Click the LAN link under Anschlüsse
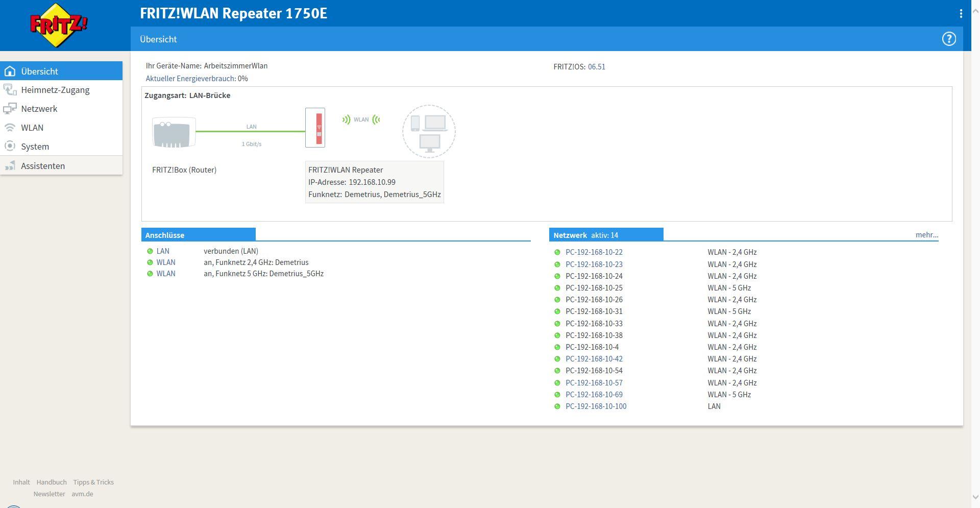This screenshot has height=508, width=980. (163, 251)
